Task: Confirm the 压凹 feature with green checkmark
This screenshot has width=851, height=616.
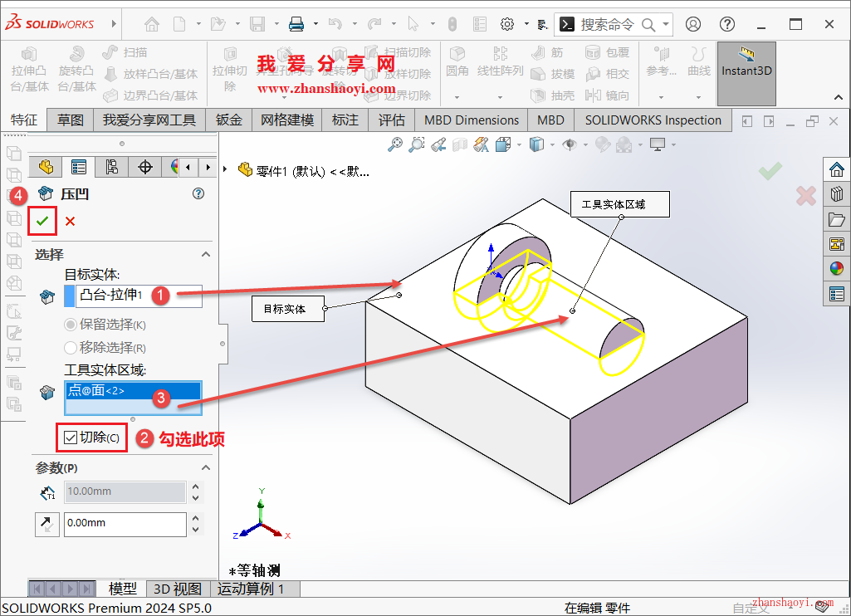Action: pyautogui.click(x=42, y=221)
